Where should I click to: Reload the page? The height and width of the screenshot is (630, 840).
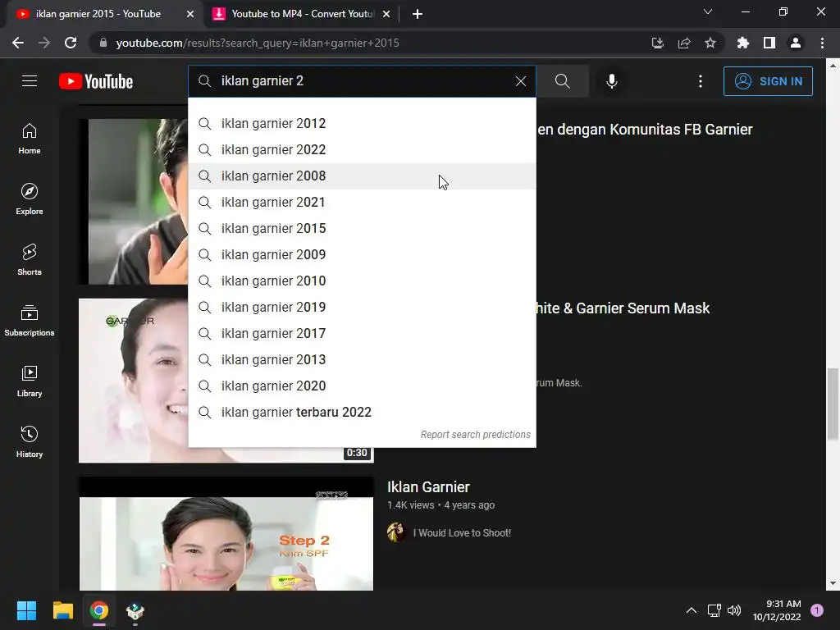[x=71, y=43]
